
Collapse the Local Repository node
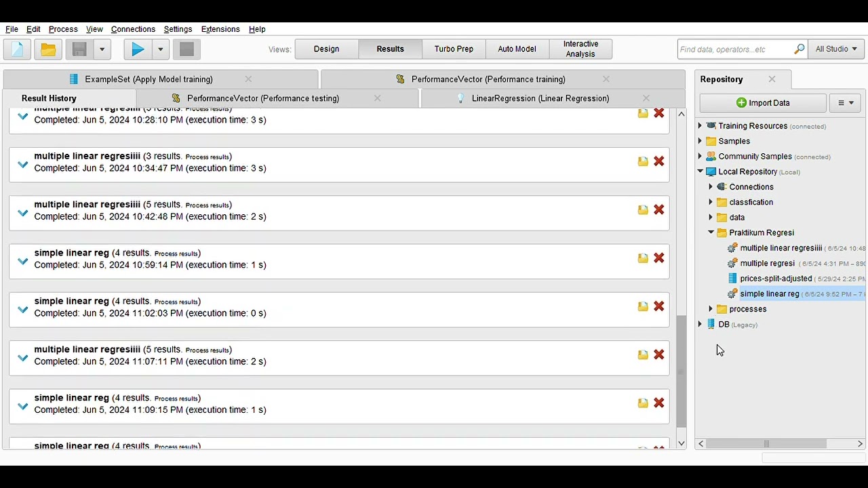701,171
